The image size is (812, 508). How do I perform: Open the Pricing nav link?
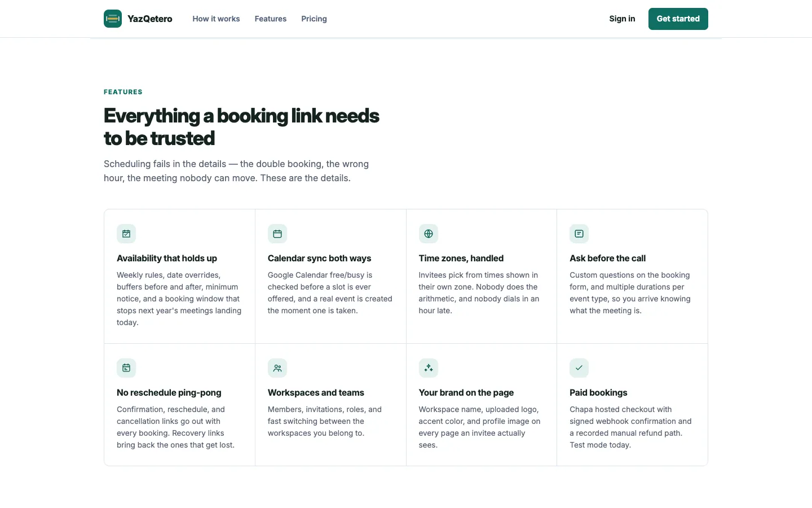pyautogui.click(x=314, y=19)
